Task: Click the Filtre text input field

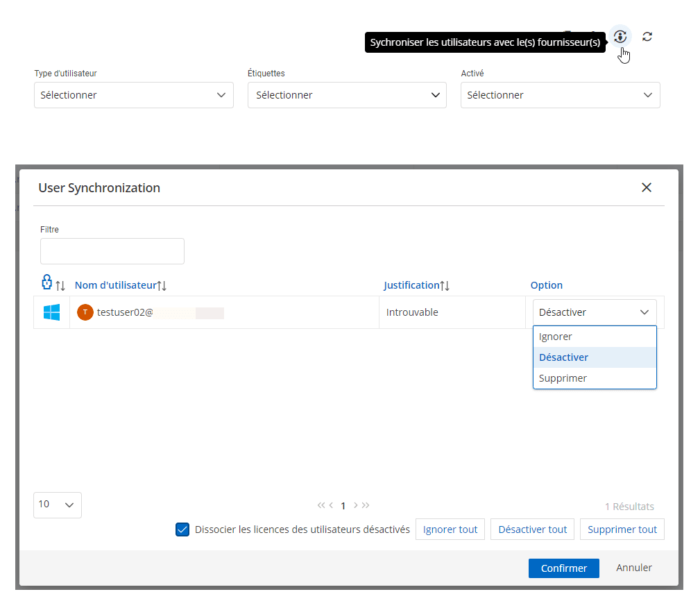Action: pyautogui.click(x=112, y=251)
